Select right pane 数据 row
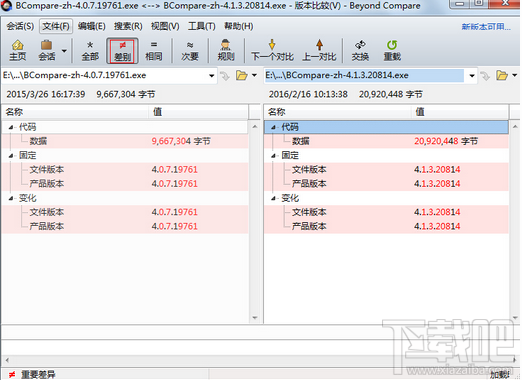This screenshot has width=522, height=380. pyautogui.click(x=387, y=141)
